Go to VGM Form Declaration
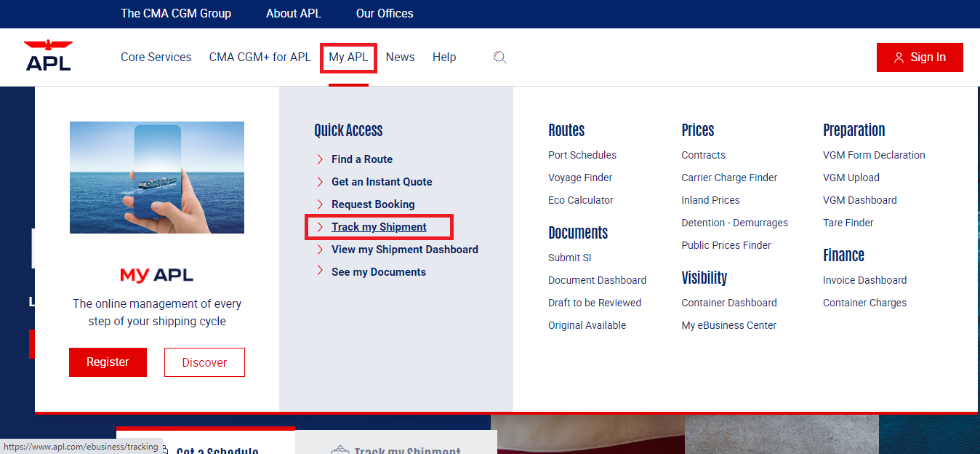980x454 pixels. coord(874,155)
